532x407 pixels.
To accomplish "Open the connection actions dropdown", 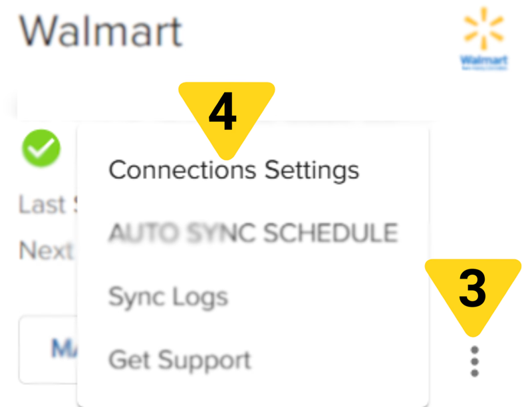I will (473, 360).
